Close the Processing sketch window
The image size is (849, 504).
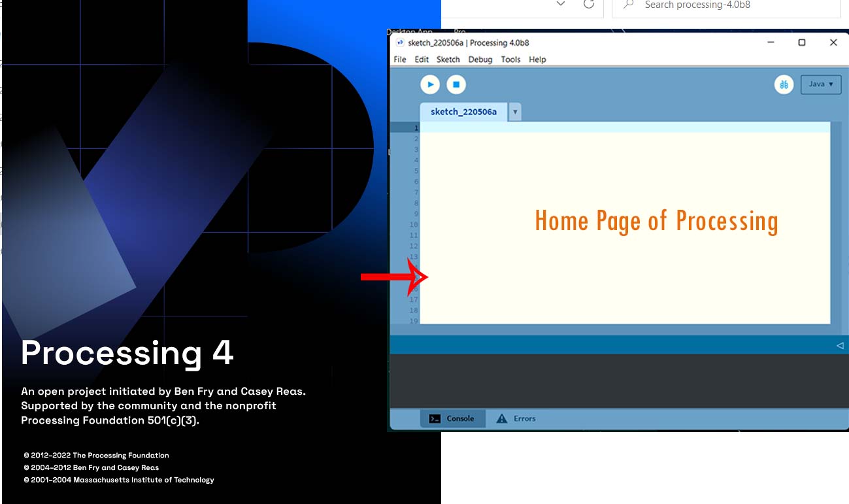[833, 42]
